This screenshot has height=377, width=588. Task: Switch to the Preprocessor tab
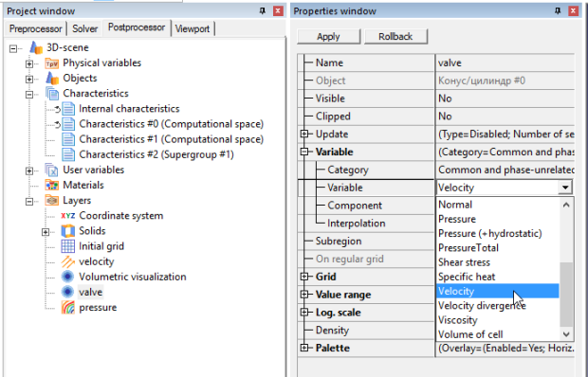tap(36, 28)
